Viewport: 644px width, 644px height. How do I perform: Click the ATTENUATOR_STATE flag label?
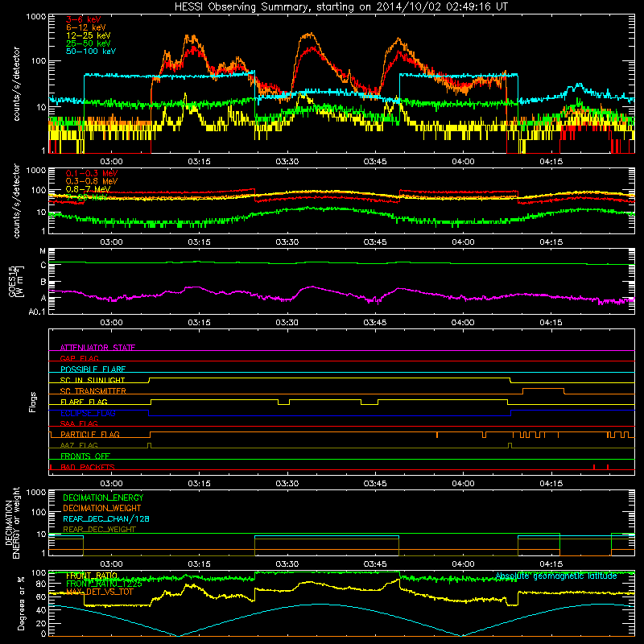97,348
